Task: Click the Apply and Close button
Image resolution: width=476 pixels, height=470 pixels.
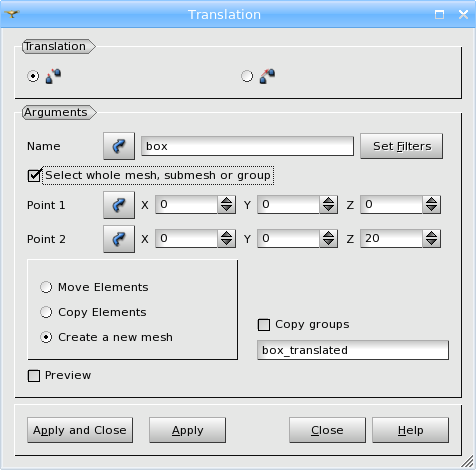Action: (x=80, y=430)
